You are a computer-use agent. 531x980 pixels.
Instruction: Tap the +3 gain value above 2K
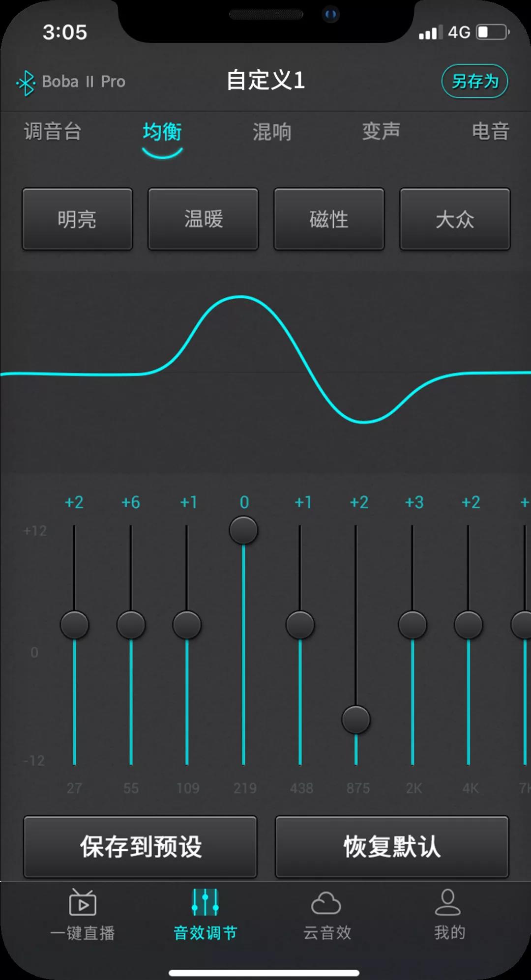(x=414, y=502)
